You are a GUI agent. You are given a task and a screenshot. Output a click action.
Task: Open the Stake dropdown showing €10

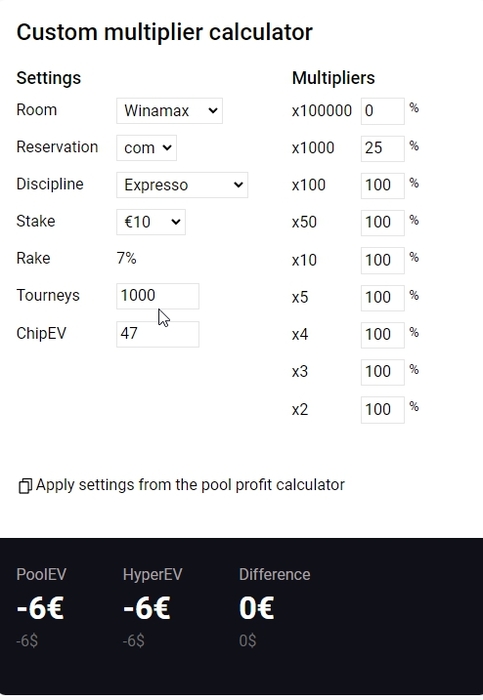tap(151, 222)
